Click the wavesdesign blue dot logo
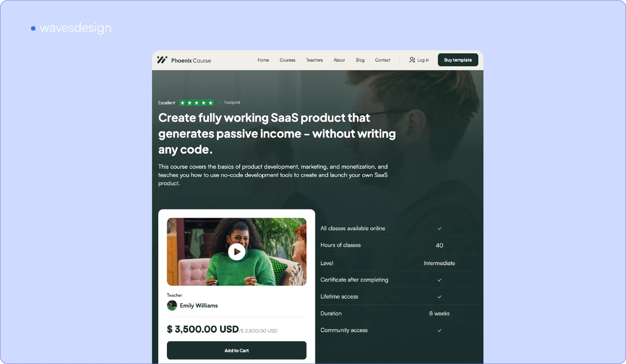626x364 pixels. (33, 28)
